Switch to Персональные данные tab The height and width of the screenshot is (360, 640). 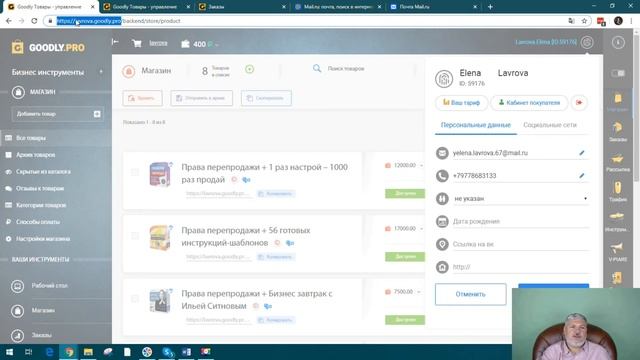[476, 125]
